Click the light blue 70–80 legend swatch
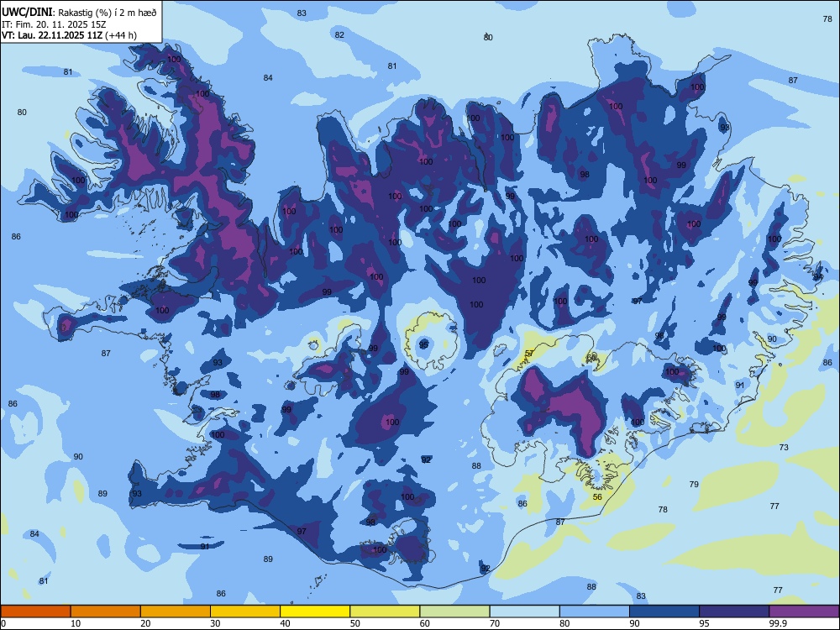The height and width of the screenshot is (630, 840). [525, 612]
